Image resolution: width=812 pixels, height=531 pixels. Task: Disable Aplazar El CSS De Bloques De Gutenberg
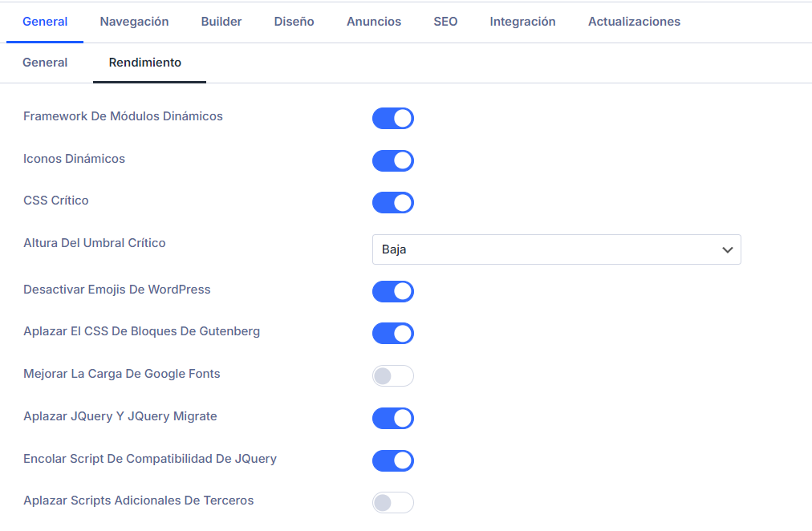pos(393,334)
